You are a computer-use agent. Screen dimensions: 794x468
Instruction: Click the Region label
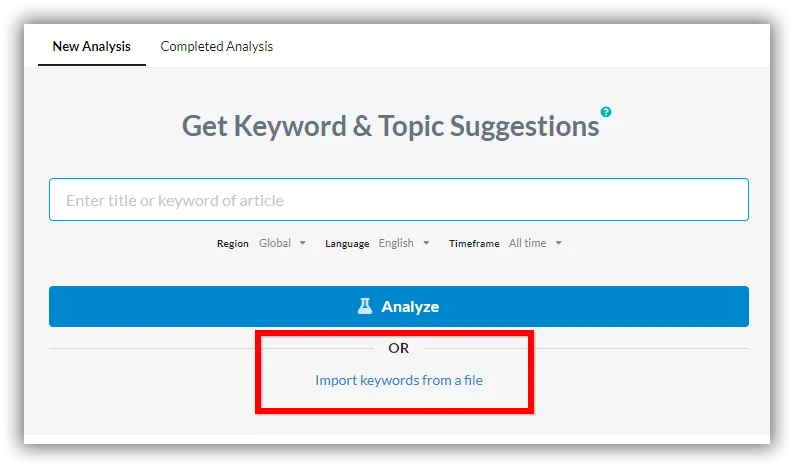[x=232, y=244]
